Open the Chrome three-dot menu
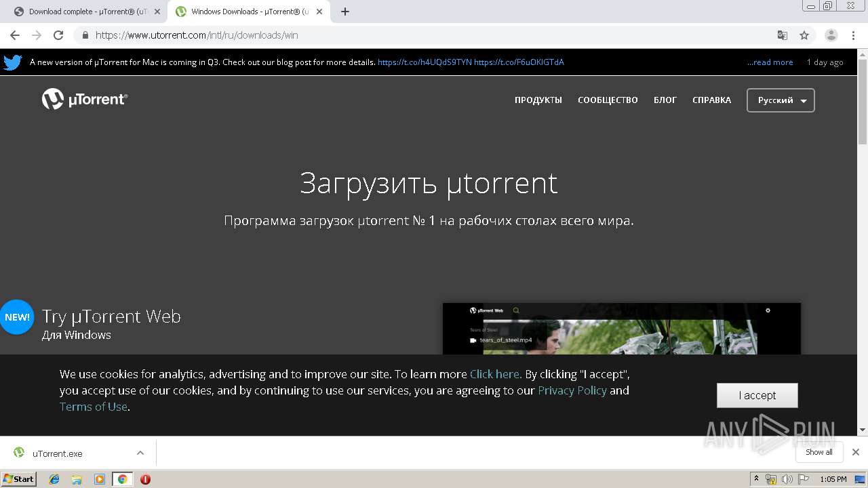 point(853,35)
